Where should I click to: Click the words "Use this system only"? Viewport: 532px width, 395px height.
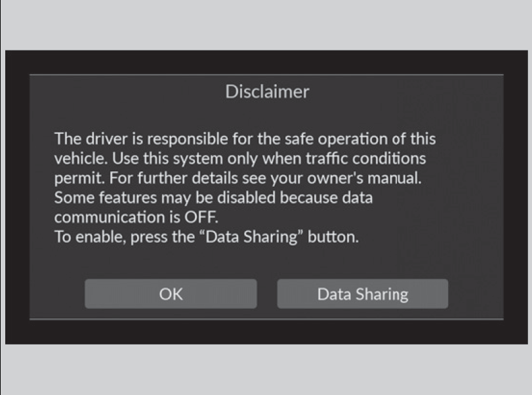pos(158,159)
